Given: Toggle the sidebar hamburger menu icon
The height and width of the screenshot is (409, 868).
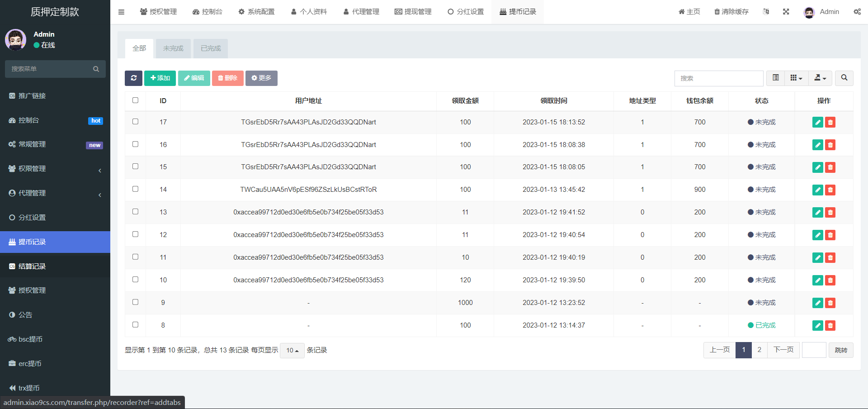Looking at the screenshot, I should coord(121,12).
